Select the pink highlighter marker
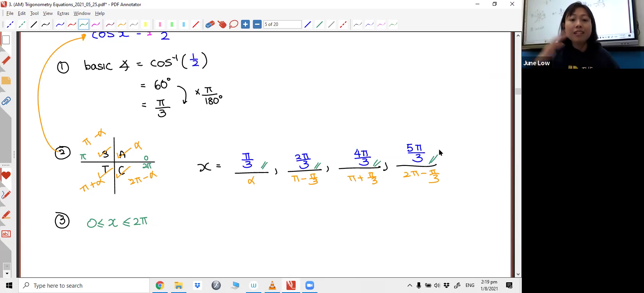Viewport: 644px width, 293px height. (160, 24)
